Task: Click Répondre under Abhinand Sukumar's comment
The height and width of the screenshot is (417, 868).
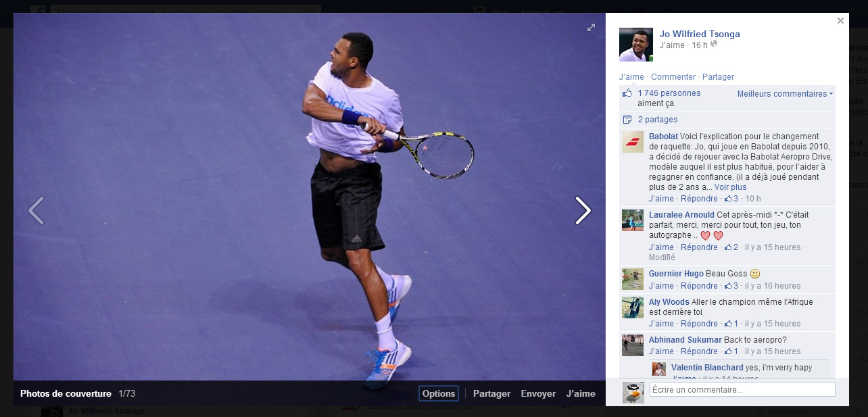Action: point(699,351)
